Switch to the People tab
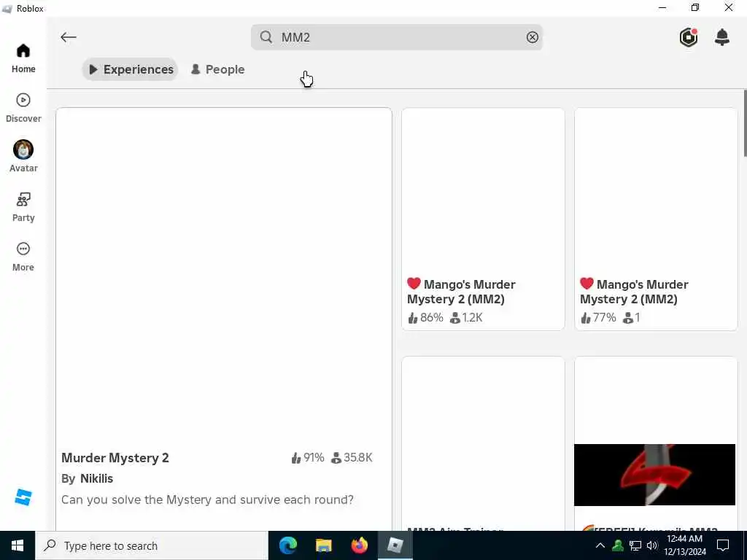Image resolution: width=747 pixels, height=560 pixels. tap(217, 69)
